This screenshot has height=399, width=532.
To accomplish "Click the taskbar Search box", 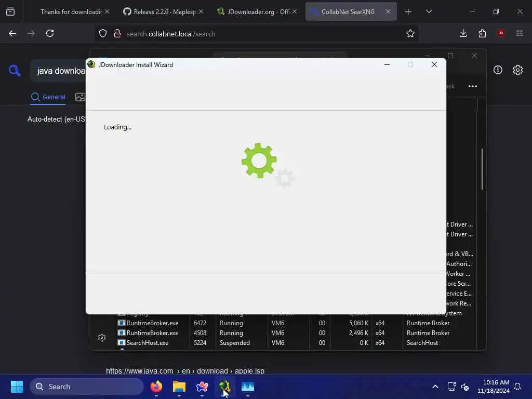I will (87, 387).
